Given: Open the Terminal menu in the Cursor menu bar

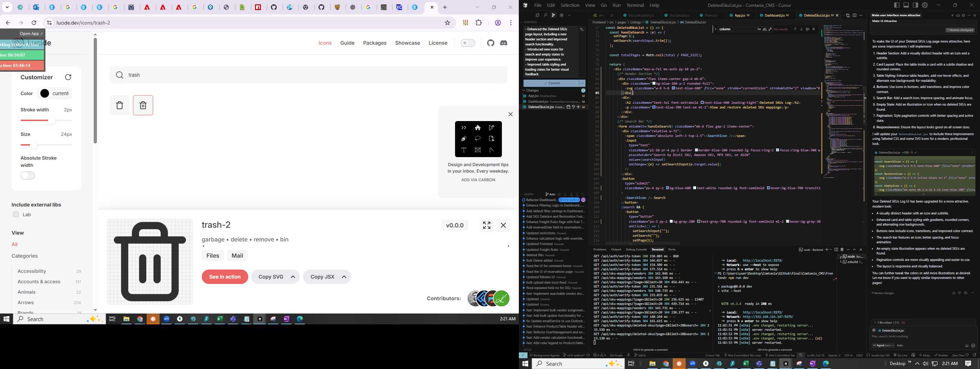Looking at the screenshot, I should tap(635, 5).
